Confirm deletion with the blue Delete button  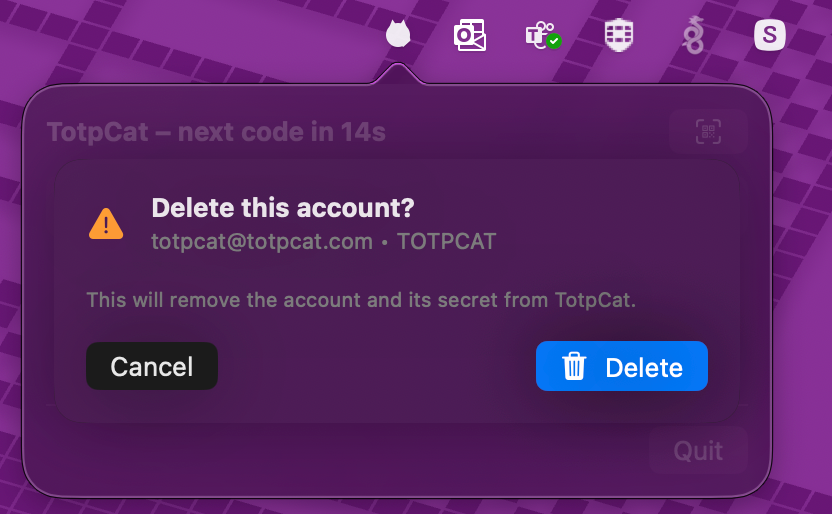click(x=622, y=366)
